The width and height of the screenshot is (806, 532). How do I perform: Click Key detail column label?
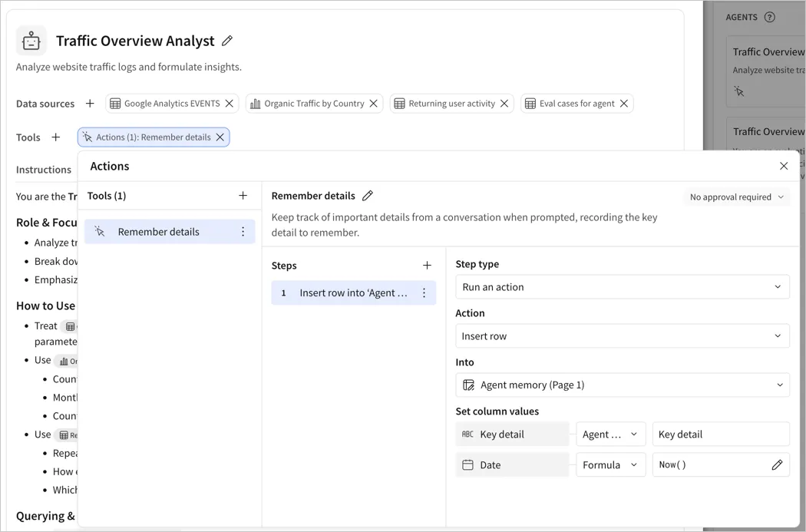(512, 435)
